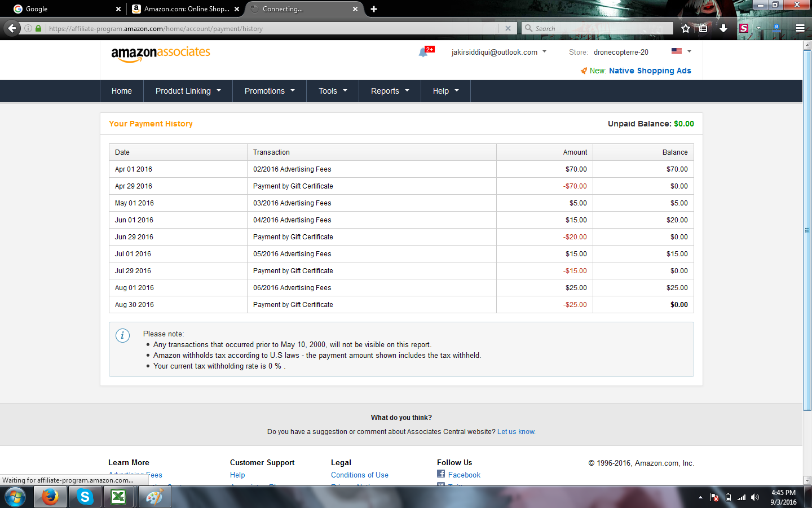
Task: Open the Help link under Customer Support
Action: (237, 475)
